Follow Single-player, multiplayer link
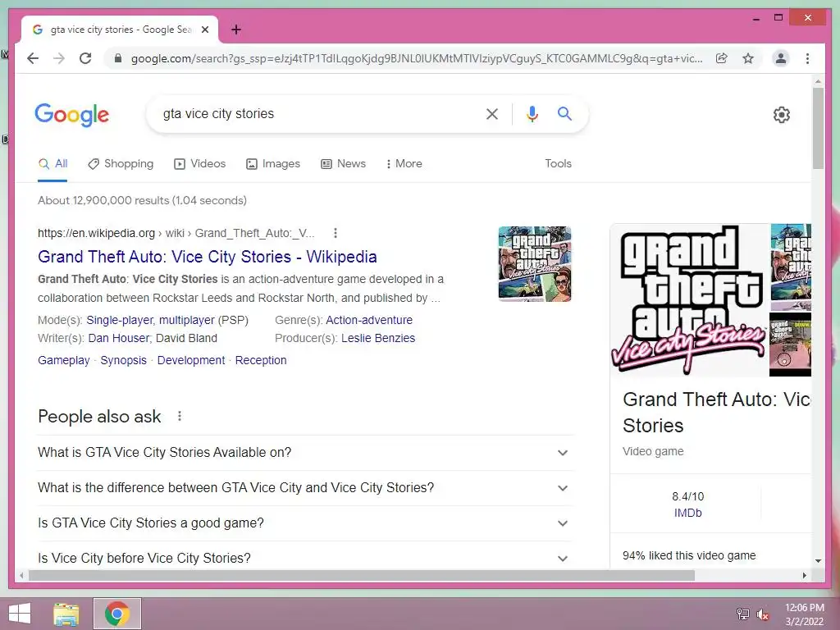The image size is (840, 630). pos(151,321)
